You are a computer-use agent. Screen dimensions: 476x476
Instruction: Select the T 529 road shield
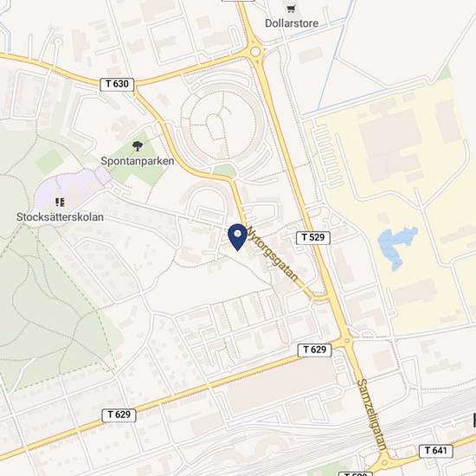(x=313, y=237)
